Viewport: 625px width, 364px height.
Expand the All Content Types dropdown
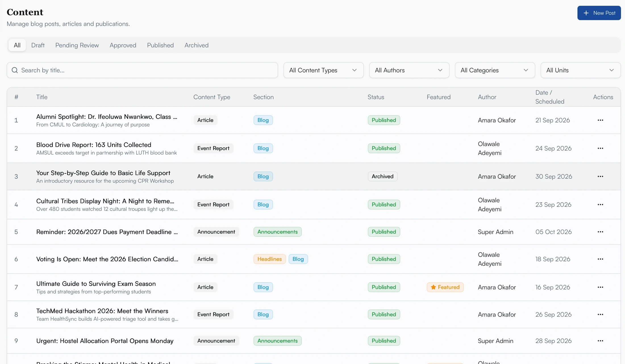click(323, 70)
